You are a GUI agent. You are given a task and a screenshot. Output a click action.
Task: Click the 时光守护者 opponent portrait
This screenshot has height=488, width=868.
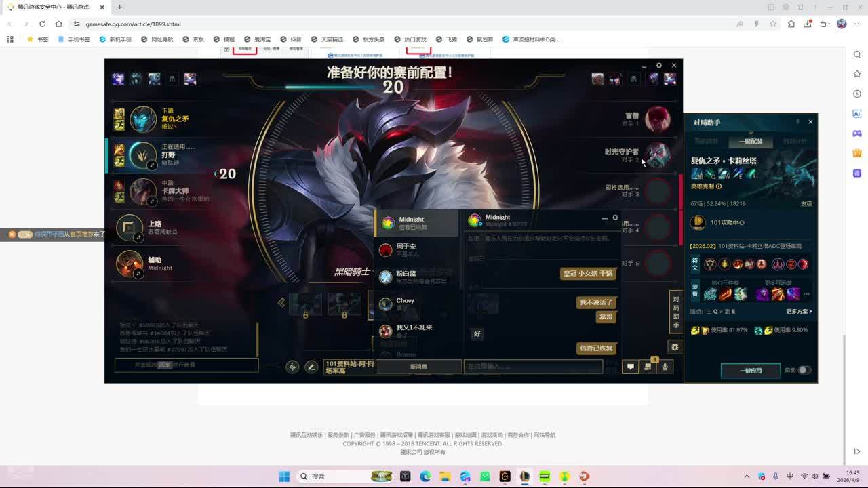coord(657,155)
